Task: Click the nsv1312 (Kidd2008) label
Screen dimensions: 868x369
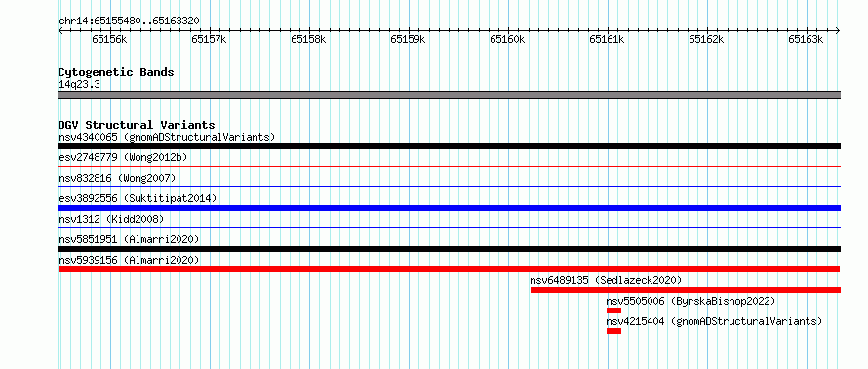Action: click(111, 219)
